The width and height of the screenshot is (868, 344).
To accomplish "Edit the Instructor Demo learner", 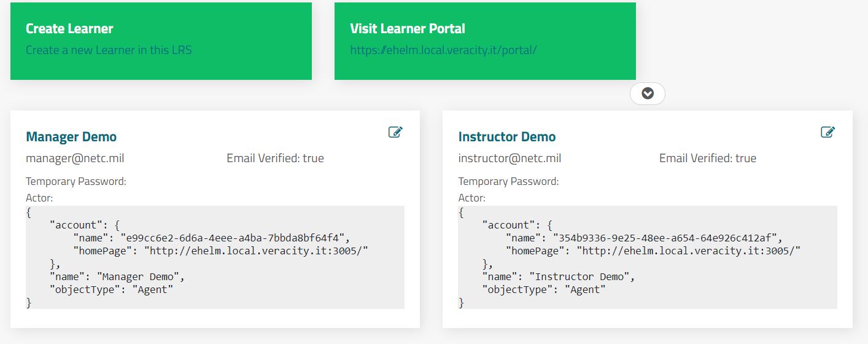I will 827,132.
